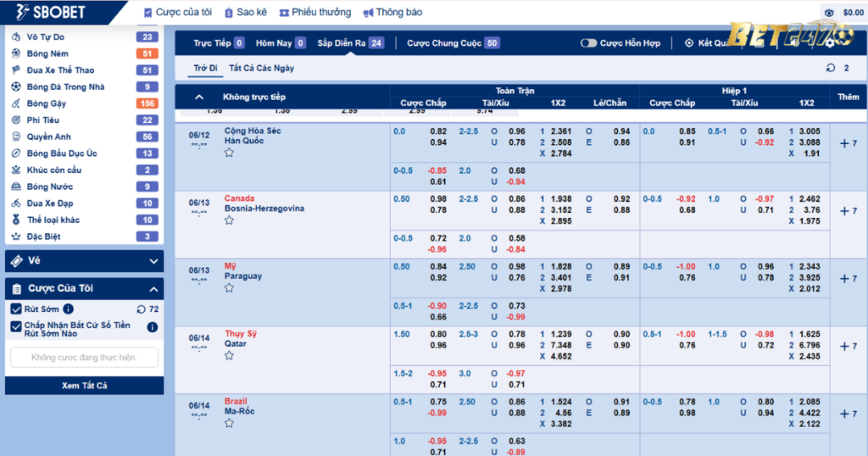Select Đặc Biệt crown icon
This screenshot has height=456, width=868.
(16, 236)
